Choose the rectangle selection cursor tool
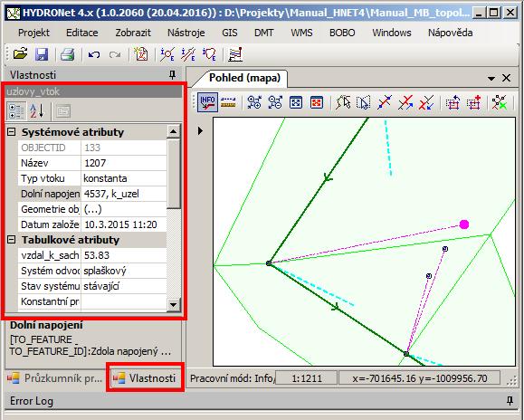Image resolution: width=524 pixels, height=420 pixels. [364, 102]
